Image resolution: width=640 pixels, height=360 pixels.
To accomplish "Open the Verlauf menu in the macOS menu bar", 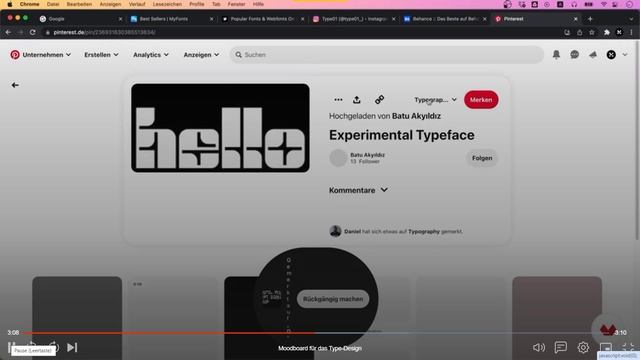I will [137, 4].
